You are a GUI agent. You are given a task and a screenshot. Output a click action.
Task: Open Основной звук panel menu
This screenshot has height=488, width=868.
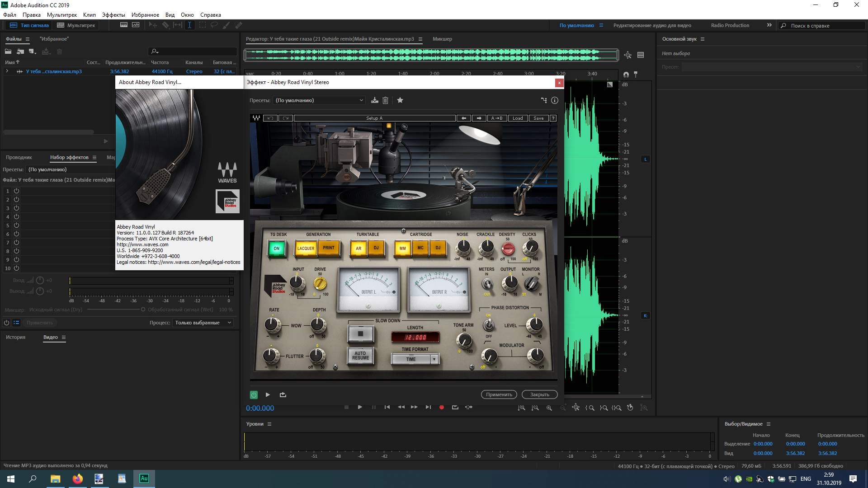(703, 39)
